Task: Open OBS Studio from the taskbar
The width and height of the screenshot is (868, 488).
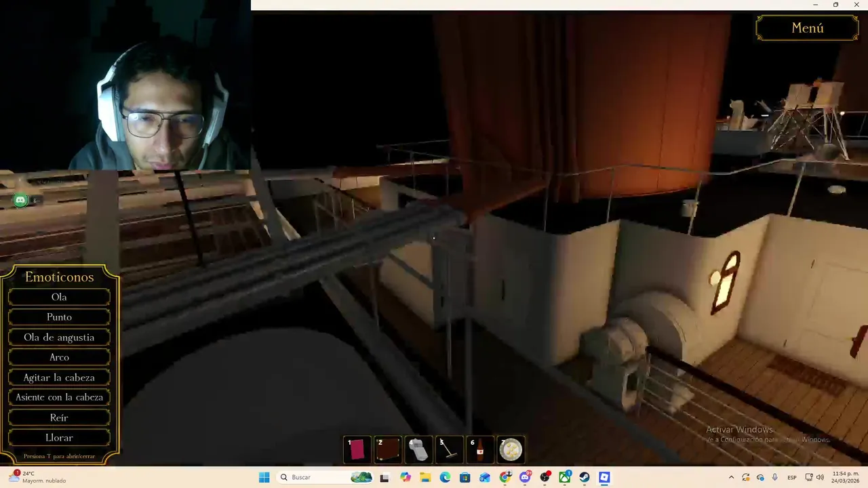Action: pos(545,477)
